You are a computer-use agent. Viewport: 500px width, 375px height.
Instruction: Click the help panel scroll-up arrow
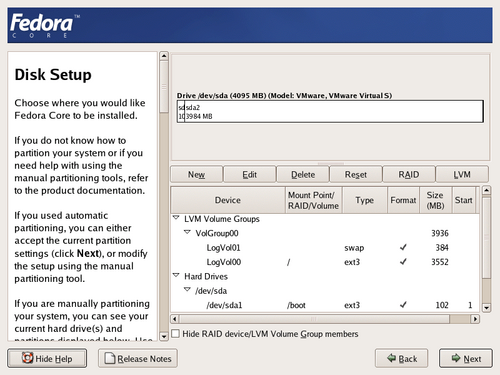point(164,56)
